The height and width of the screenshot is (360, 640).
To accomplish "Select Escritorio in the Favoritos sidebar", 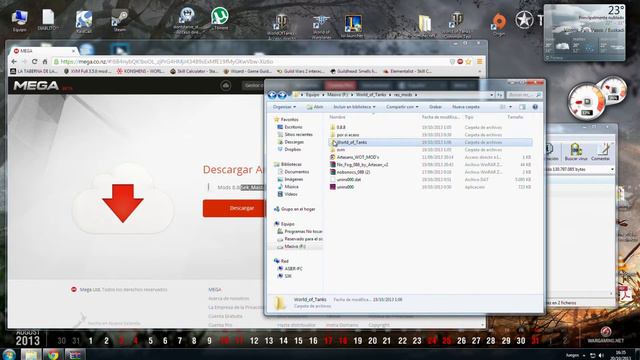I will coord(290,127).
